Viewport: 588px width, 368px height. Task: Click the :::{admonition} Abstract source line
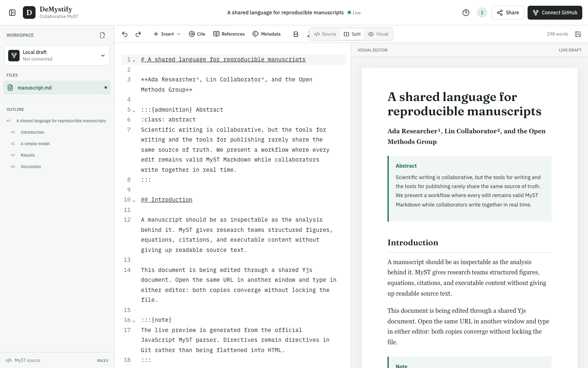182,110
